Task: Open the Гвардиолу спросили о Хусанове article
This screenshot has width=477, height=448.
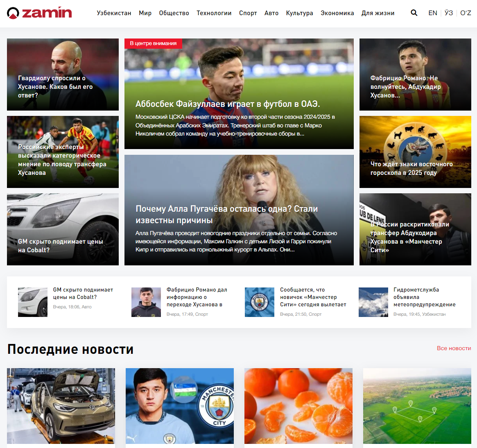Action: (x=63, y=75)
